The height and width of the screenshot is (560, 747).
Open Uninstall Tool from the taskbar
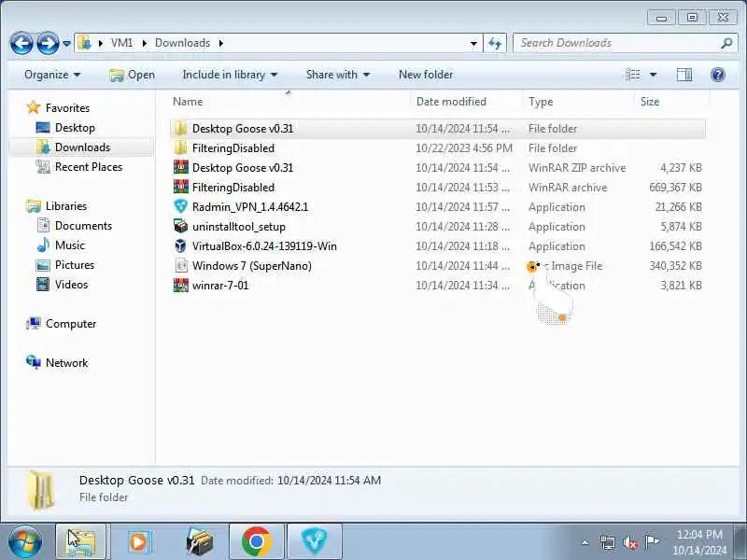[x=200, y=542]
